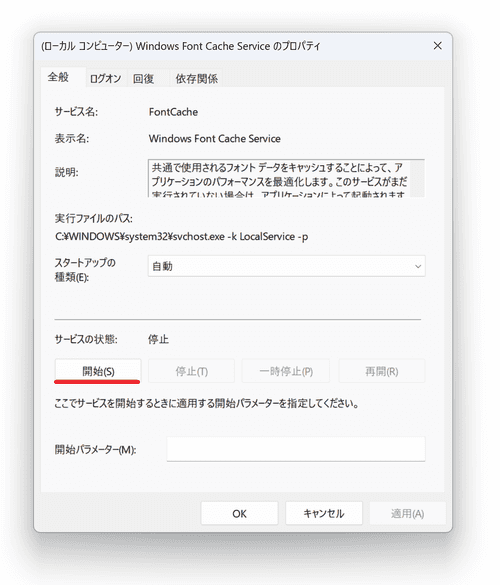Close the Windows Font Cache Service properties dialog

(437, 46)
